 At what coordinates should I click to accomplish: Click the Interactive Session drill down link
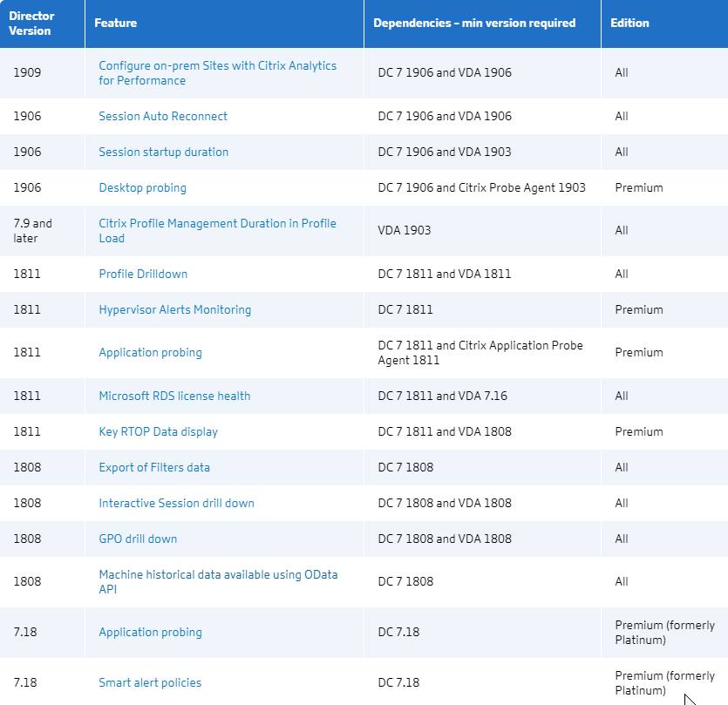pyautogui.click(x=176, y=503)
